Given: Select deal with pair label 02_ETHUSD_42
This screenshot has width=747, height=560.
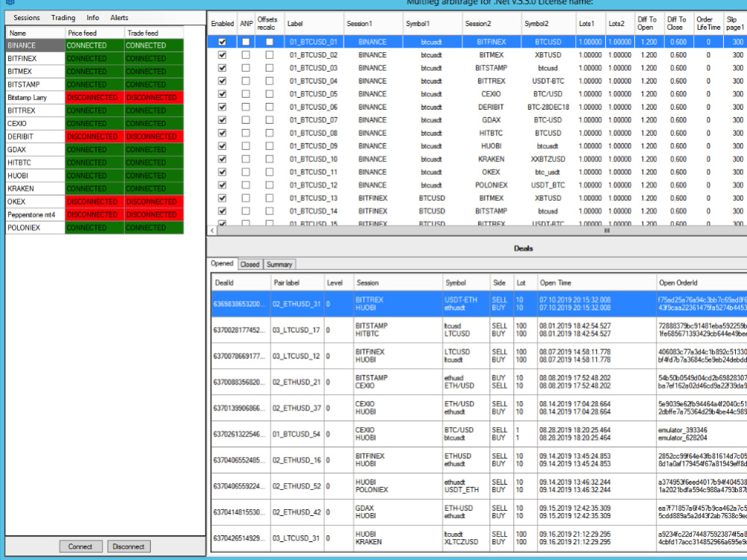Looking at the screenshot, I should tap(297, 512).
